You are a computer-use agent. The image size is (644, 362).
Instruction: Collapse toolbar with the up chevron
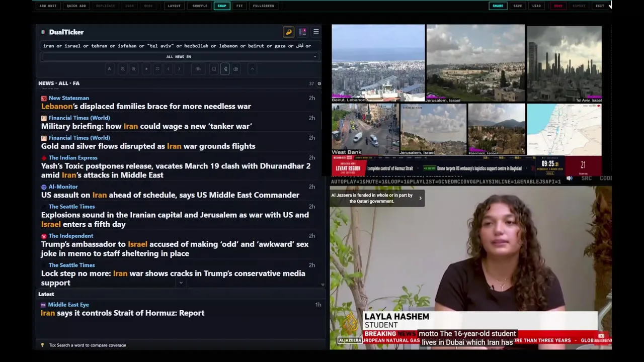point(253,69)
